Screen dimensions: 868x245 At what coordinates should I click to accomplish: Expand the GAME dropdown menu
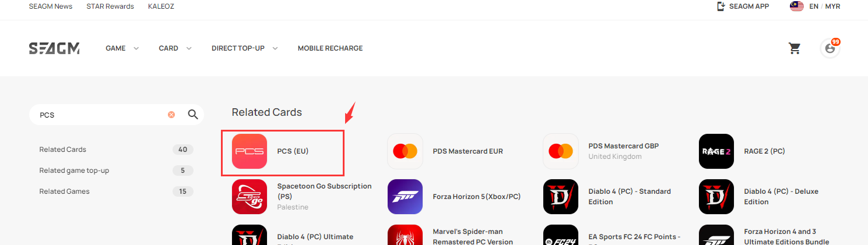click(122, 48)
